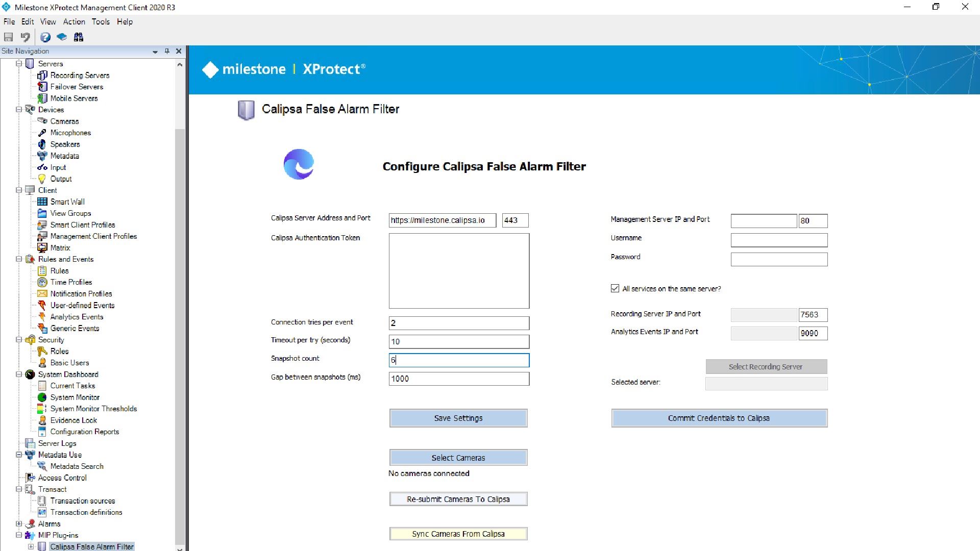Click the Gap between snapshots field
This screenshot has height=551, width=980.
(459, 379)
